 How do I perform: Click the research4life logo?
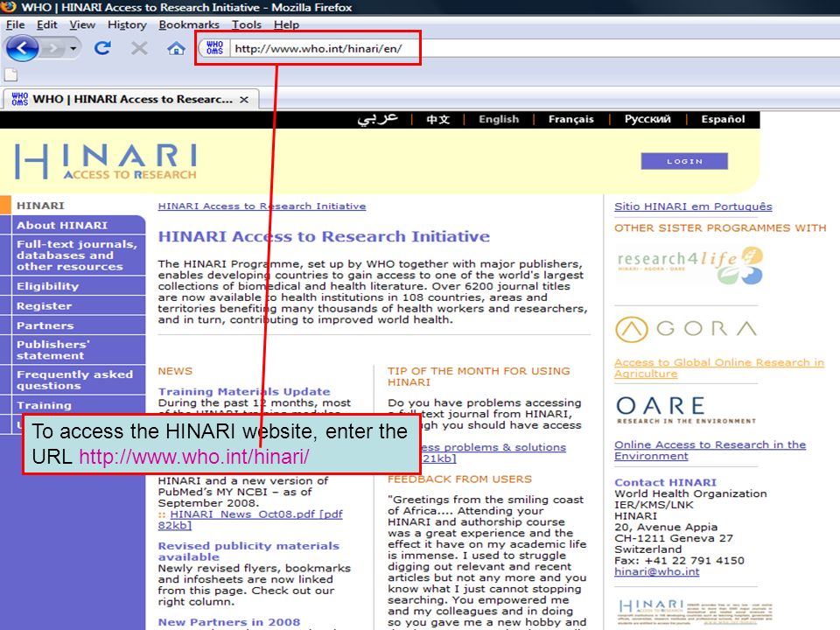pos(690,265)
